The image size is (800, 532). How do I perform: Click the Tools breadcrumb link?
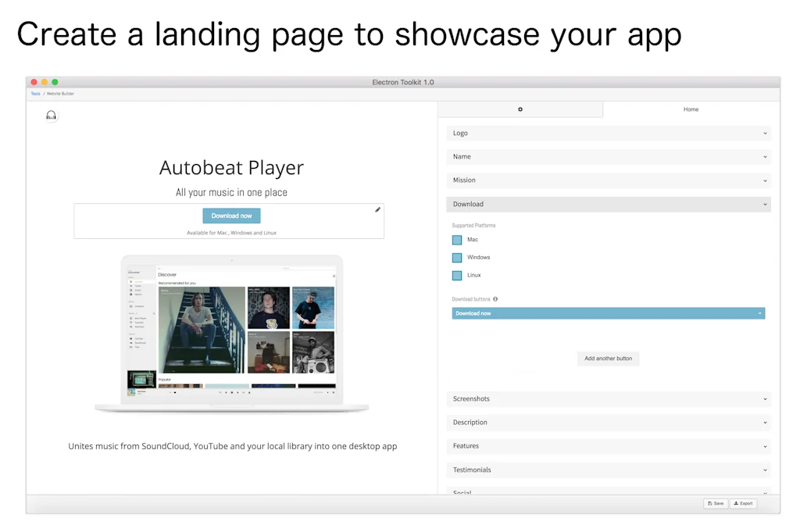tap(34, 93)
